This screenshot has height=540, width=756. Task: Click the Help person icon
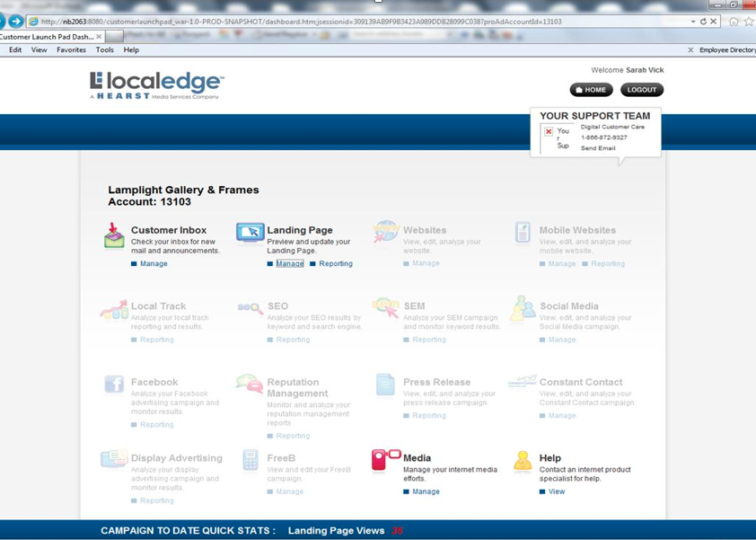(523, 461)
